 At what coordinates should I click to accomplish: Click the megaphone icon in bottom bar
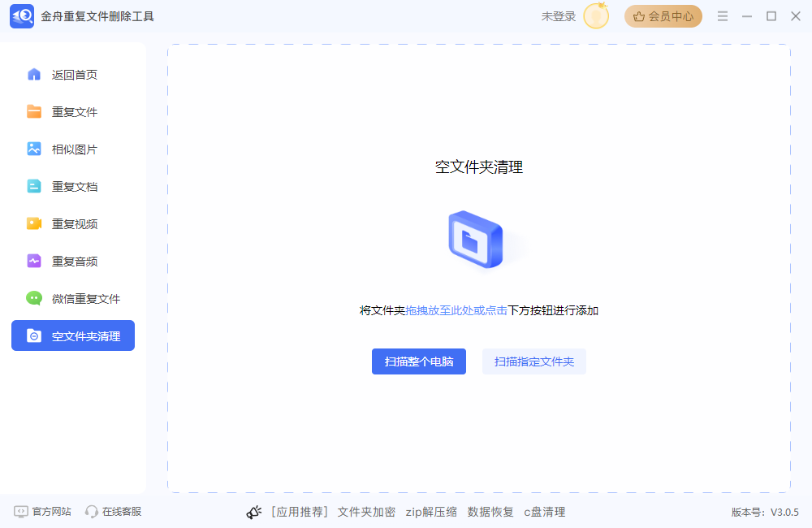(253, 512)
